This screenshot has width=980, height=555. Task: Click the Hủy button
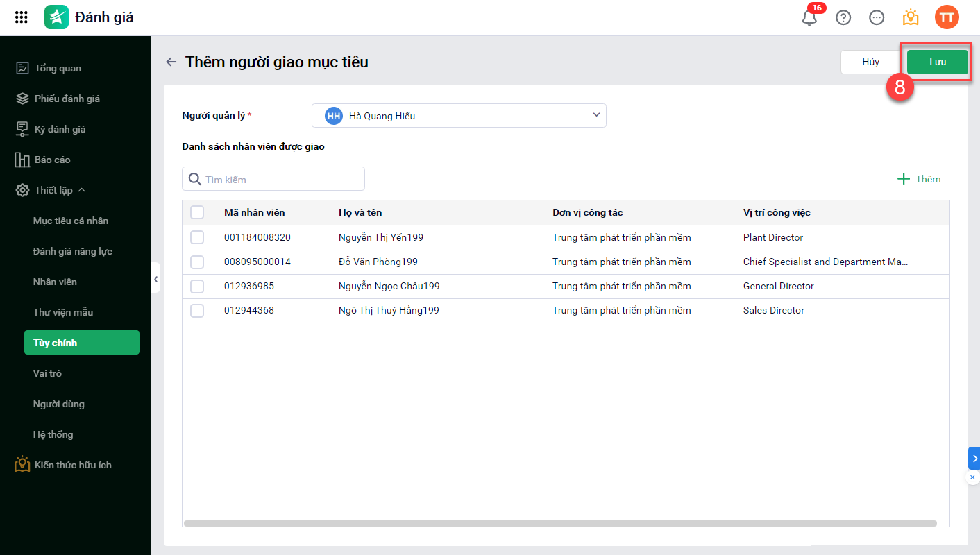pos(871,62)
